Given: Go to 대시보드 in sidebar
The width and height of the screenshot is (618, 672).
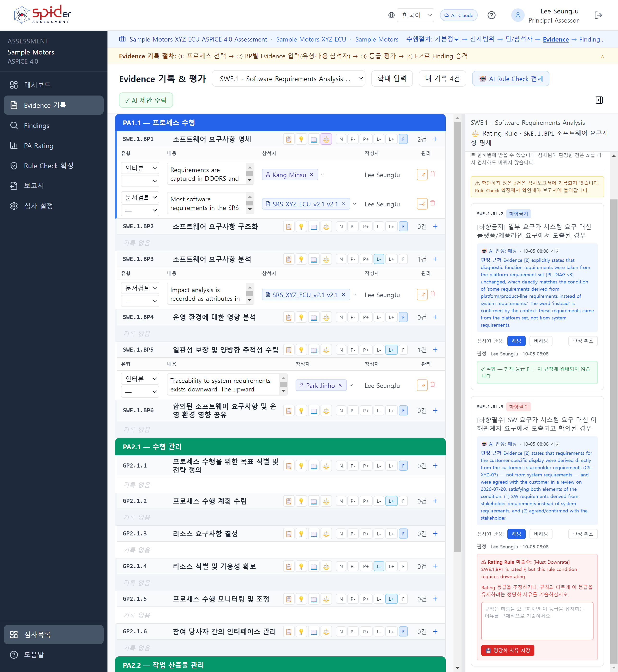Looking at the screenshot, I should (x=53, y=85).
